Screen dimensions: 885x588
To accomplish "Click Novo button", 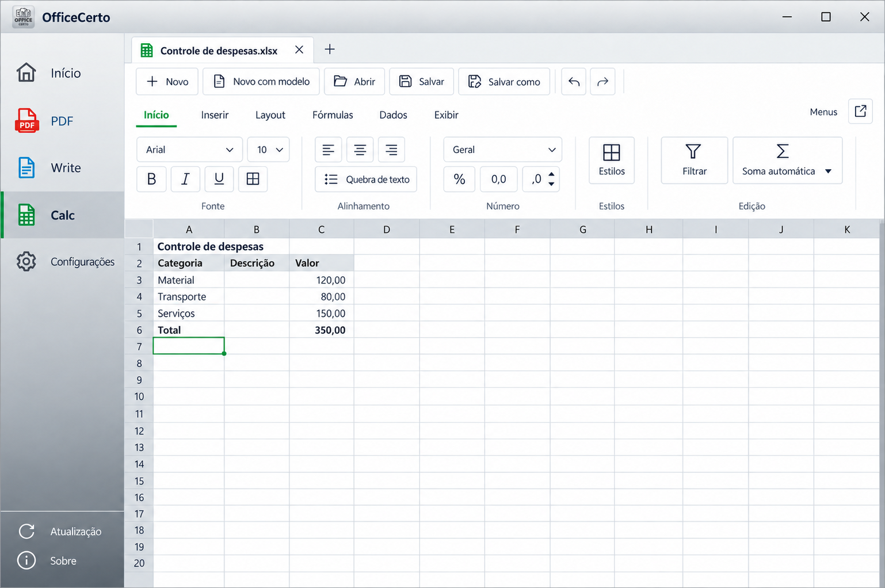I will point(167,82).
